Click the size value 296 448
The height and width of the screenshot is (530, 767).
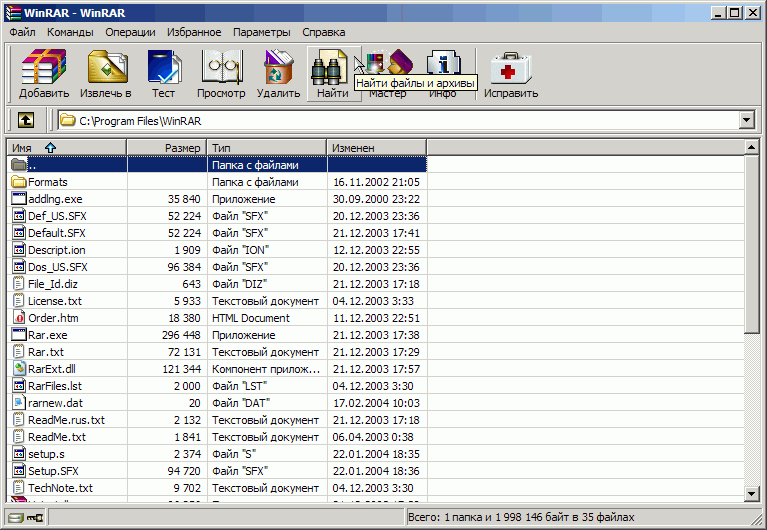point(181,335)
